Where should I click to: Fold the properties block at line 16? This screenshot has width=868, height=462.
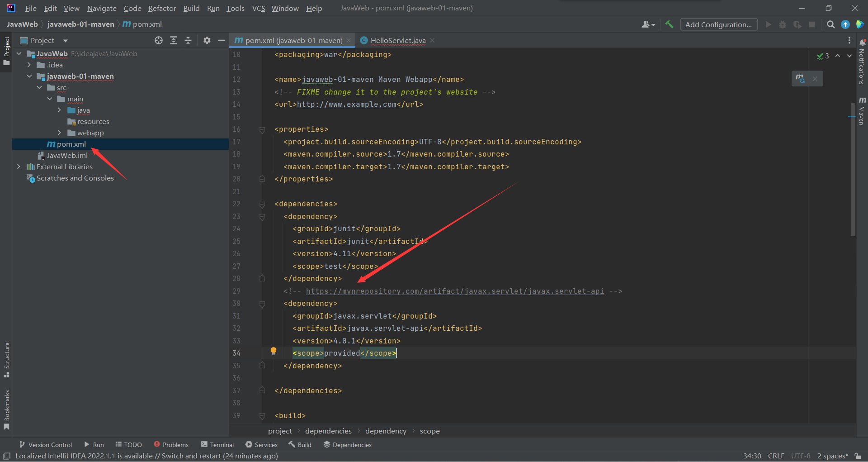262,129
